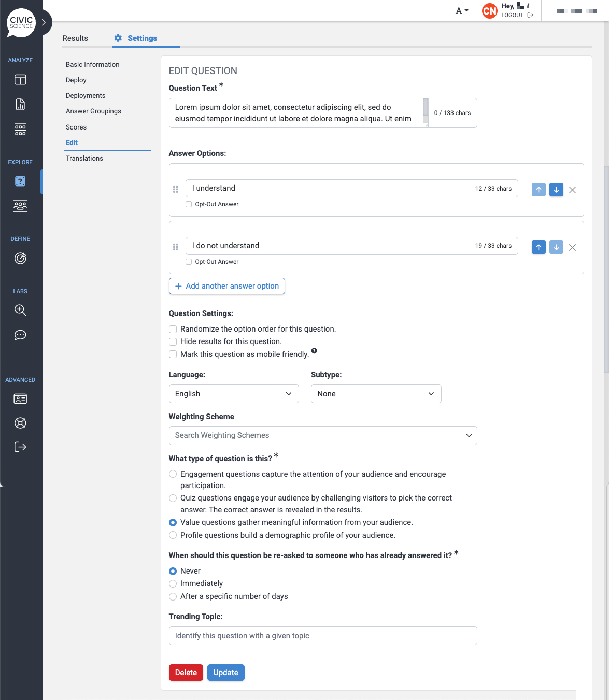Move 'I do not understand' option up
This screenshot has height=700, width=609.
tap(539, 247)
